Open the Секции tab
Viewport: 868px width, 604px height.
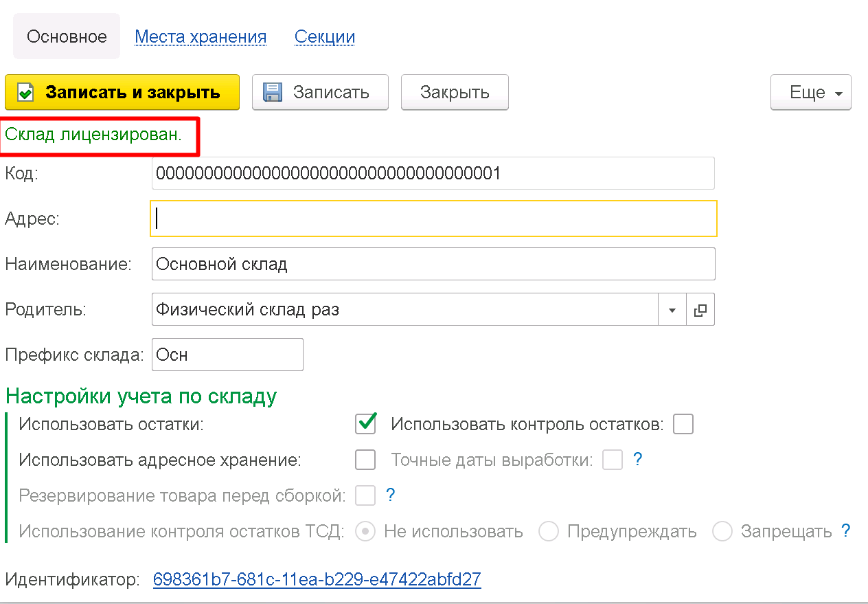(x=325, y=36)
